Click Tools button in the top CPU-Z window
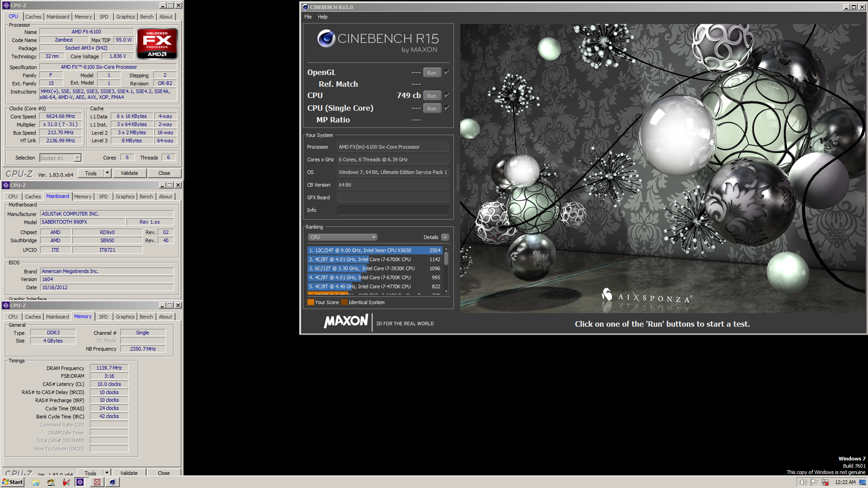 pos(90,173)
